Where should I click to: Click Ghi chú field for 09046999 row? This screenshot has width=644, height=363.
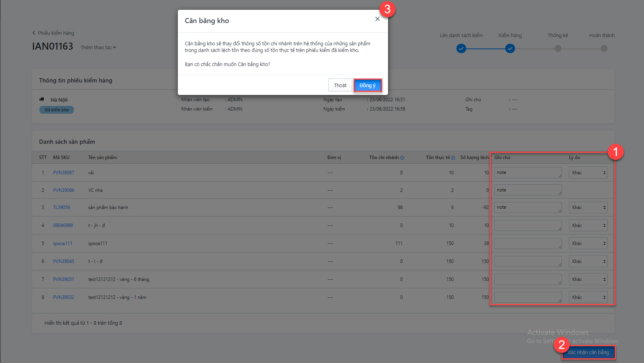tap(528, 225)
